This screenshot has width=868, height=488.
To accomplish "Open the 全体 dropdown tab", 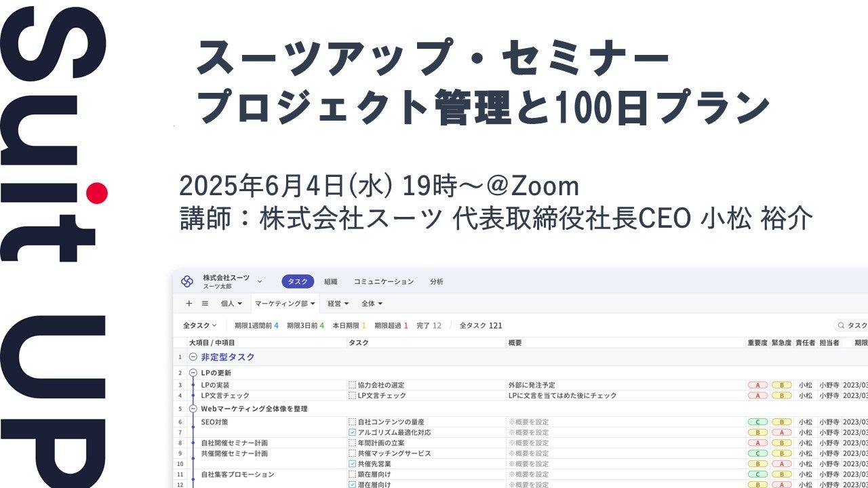I will (x=372, y=304).
